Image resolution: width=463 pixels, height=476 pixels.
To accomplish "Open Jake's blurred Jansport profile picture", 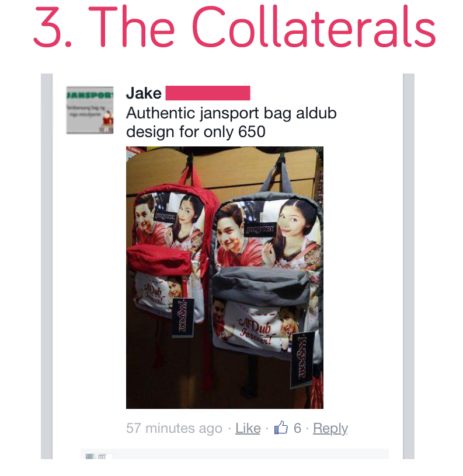I will (90, 110).
